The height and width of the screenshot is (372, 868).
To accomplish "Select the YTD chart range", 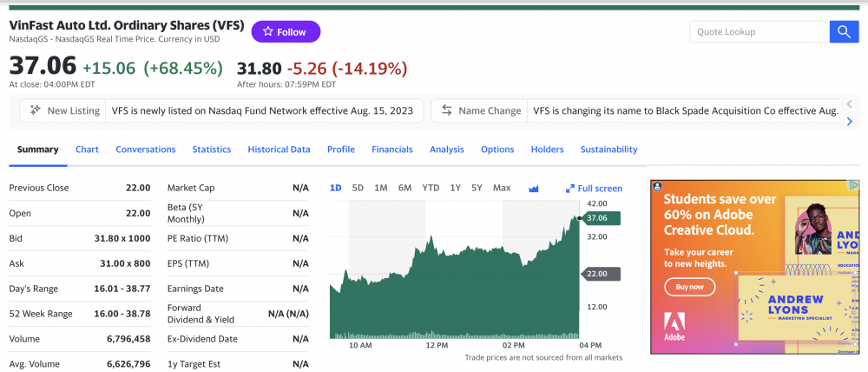I will 431,188.
